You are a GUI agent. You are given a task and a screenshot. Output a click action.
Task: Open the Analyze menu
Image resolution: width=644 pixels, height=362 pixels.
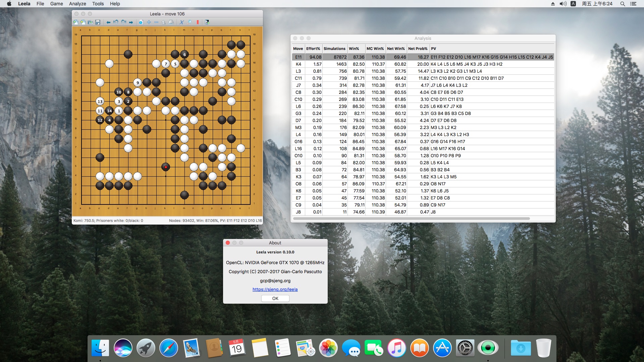pos(77,4)
